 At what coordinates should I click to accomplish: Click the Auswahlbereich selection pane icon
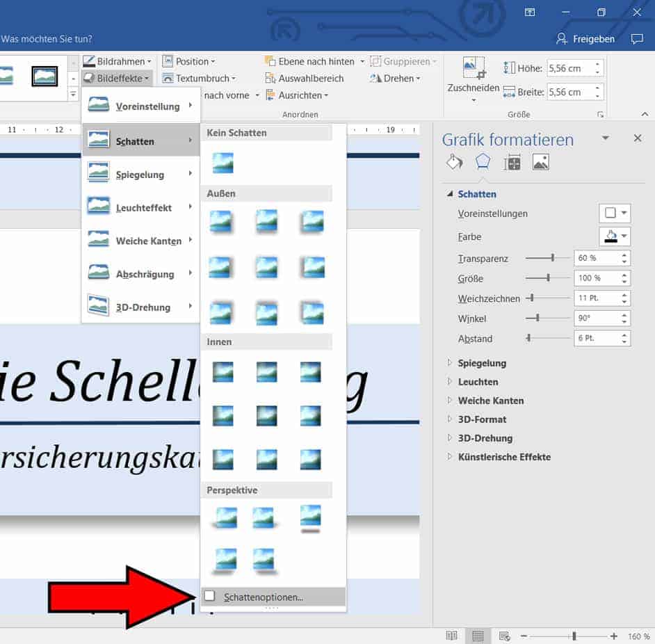click(271, 79)
